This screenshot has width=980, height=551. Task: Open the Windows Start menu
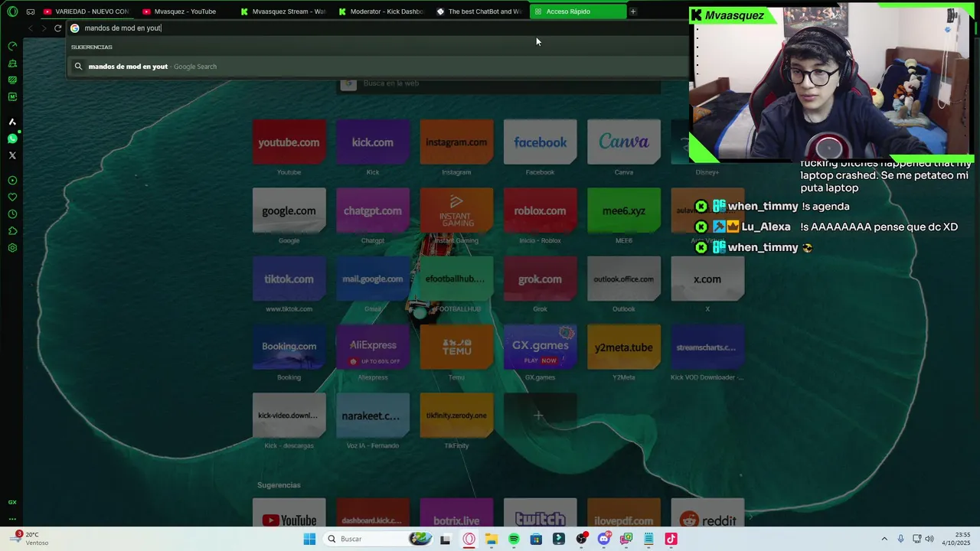click(x=309, y=539)
